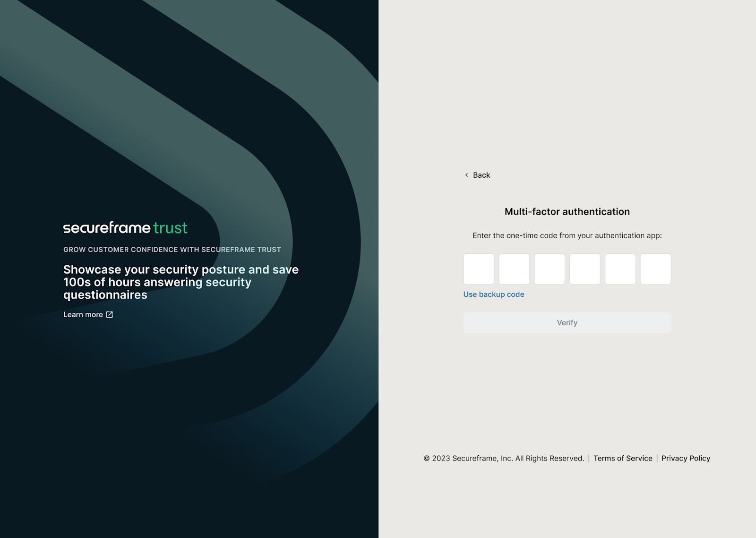
Task: Open the Learn more link
Action: pos(88,314)
